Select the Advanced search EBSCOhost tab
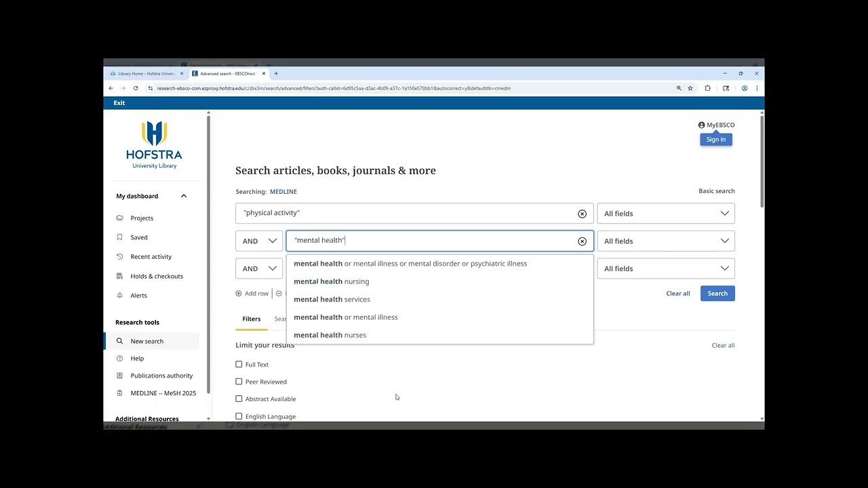 (229, 73)
